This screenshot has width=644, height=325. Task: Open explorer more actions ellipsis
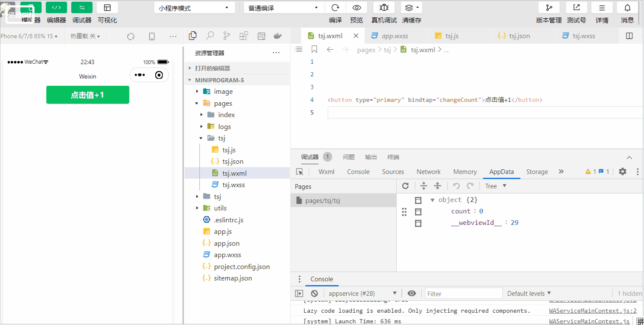[276, 53]
